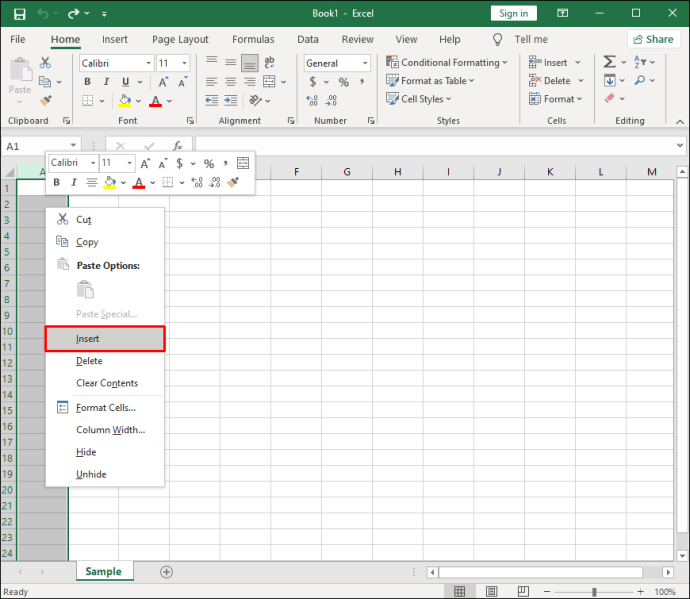This screenshot has height=599, width=690.
Task: Click ribbon Increase Decimal icon
Action: [x=312, y=101]
